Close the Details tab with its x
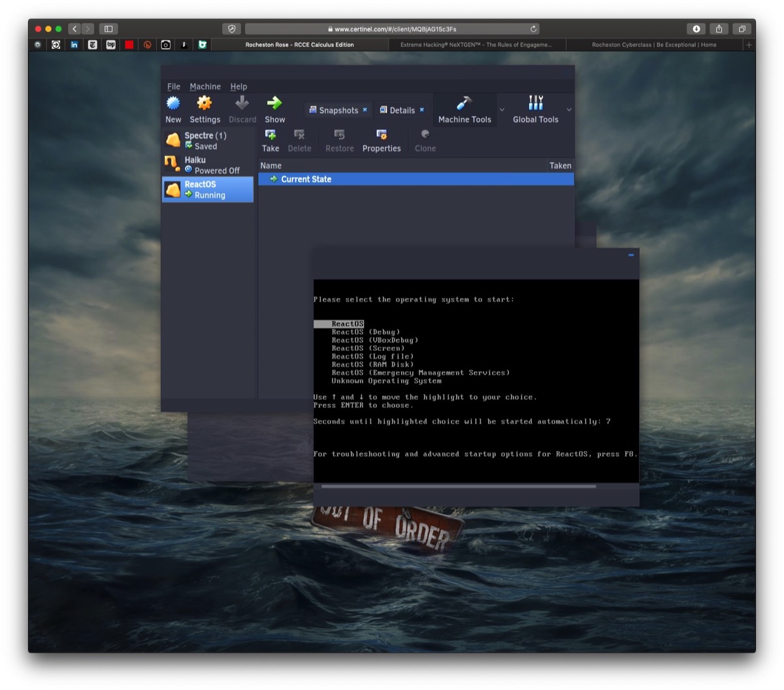The image size is (784, 690). point(422,110)
